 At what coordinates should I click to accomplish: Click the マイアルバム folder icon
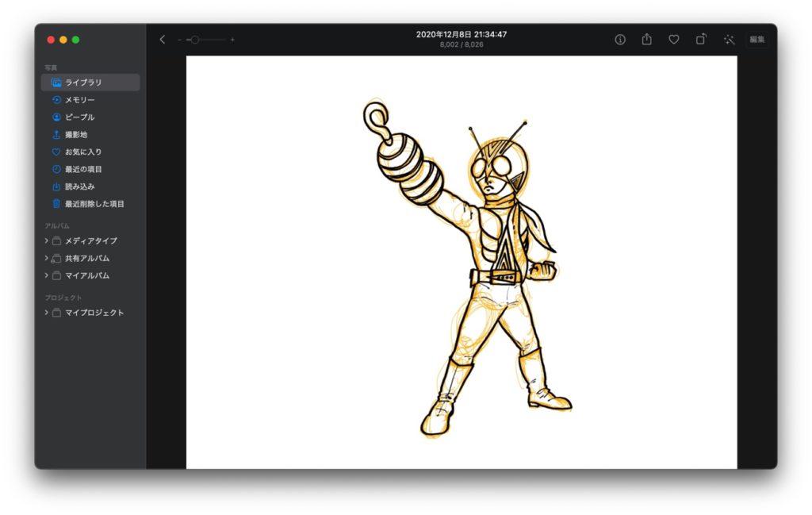click(x=56, y=275)
